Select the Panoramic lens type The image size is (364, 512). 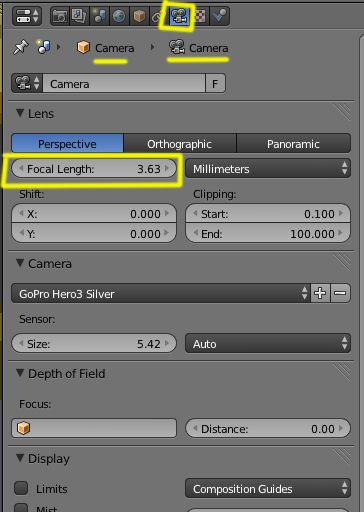coord(293,144)
